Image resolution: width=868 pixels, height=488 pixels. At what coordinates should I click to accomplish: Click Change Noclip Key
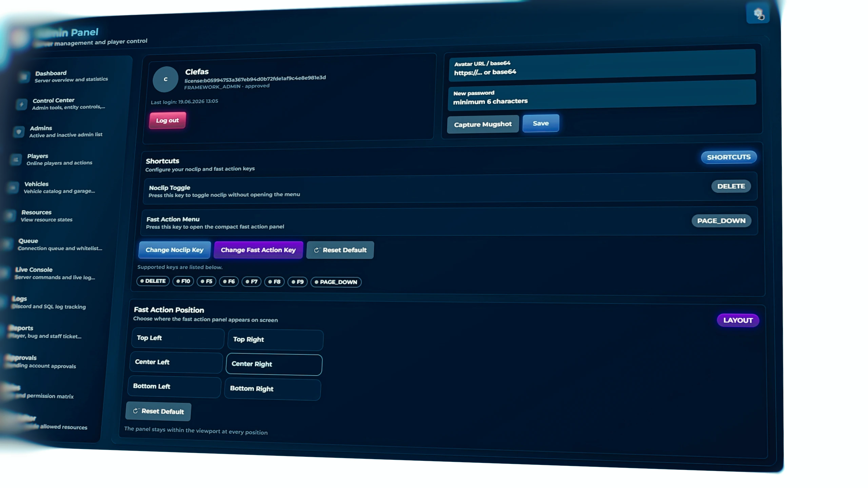tap(175, 250)
